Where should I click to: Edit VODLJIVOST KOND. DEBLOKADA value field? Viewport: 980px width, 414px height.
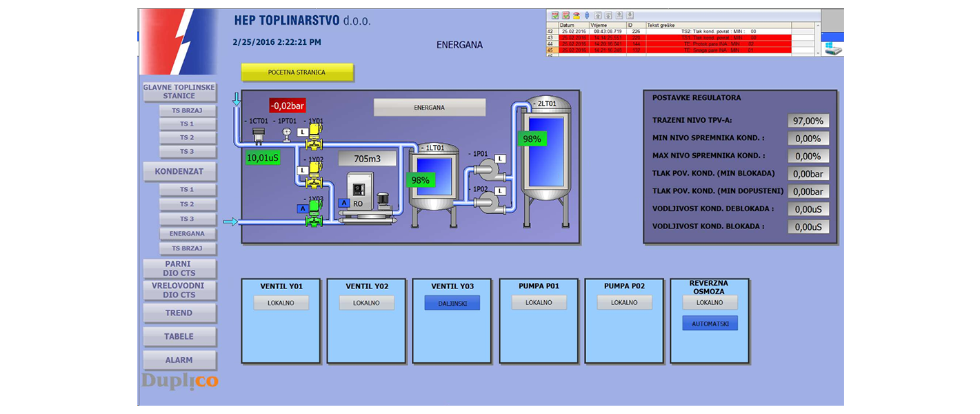[x=808, y=209]
